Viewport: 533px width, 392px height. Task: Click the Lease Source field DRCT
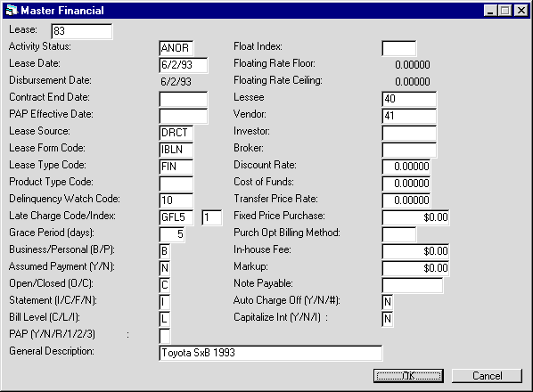(176, 133)
